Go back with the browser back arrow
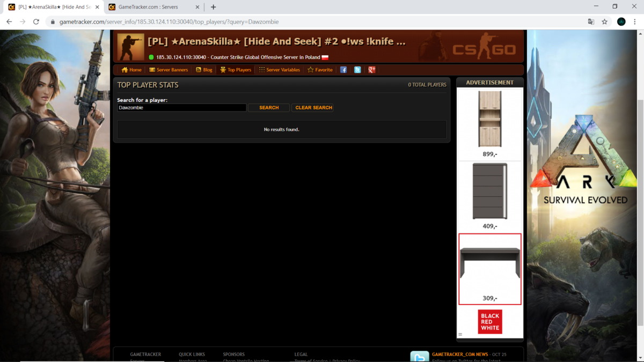 click(x=9, y=22)
